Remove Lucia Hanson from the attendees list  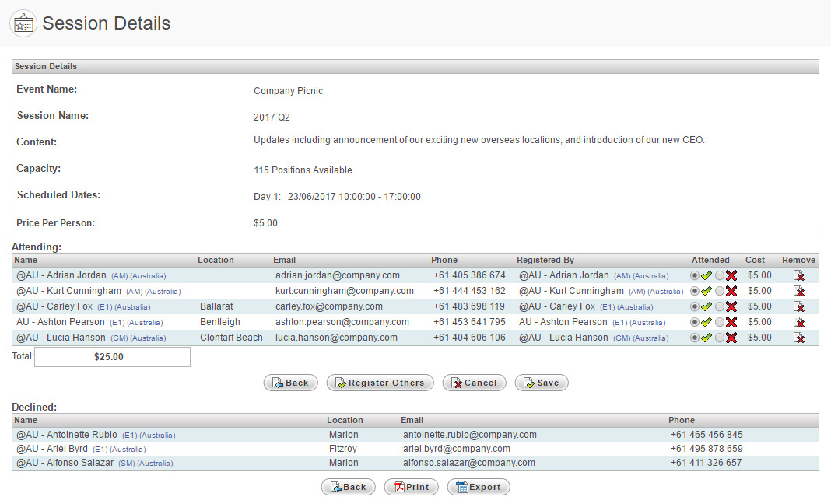click(799, 337)
